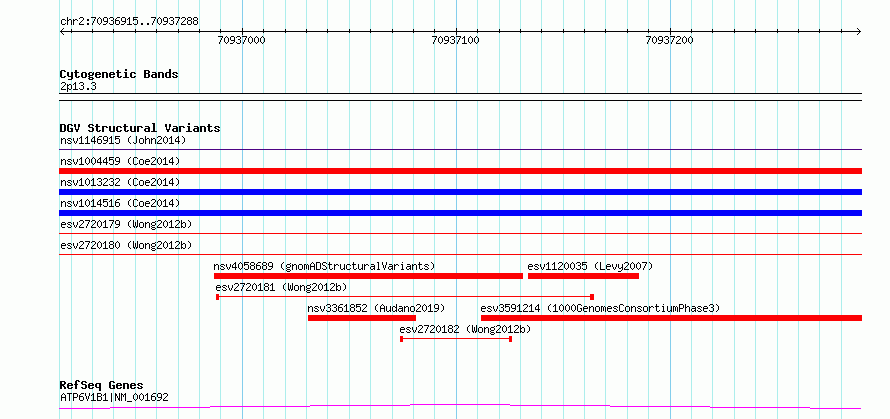Open variant esv2720180 (Wong2012b) label
This screenshot has height=419, width=890.
tap(126, 245)
